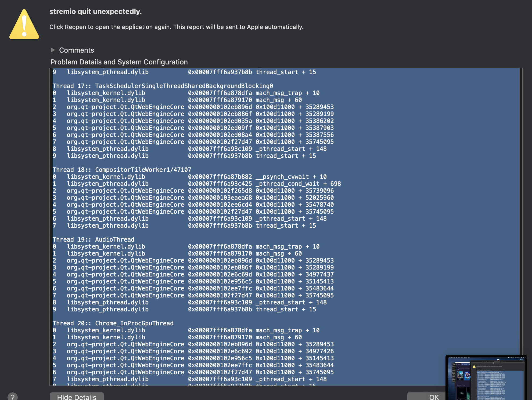Open help with the question mark button

tap(13, 397)
